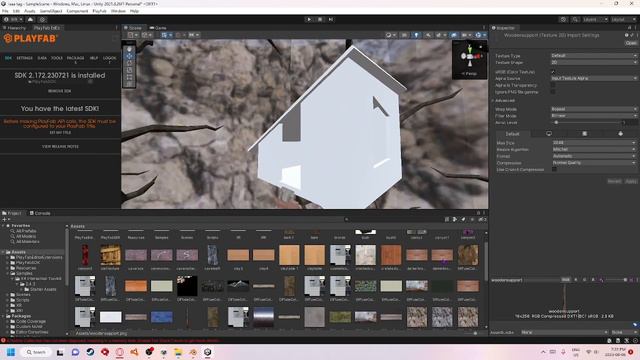Click the Play button
Screen dimensions: 640x360
pos(309,19)
